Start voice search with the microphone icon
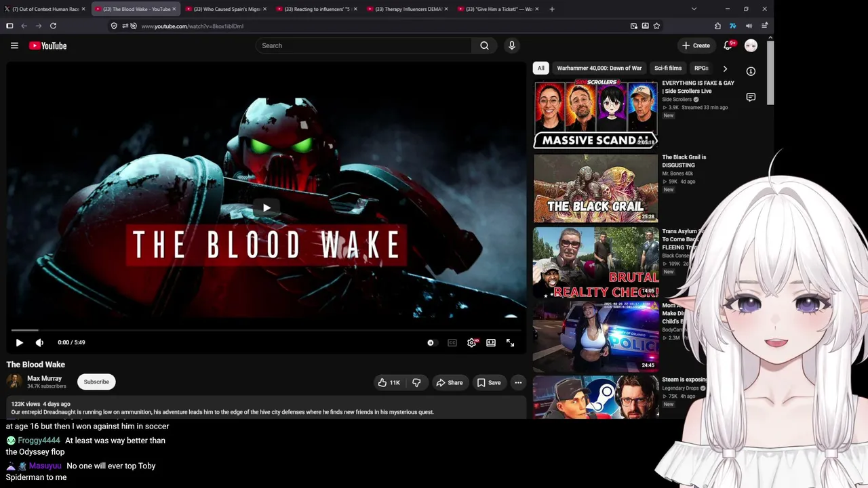Screen dimensions: 868x488 pos(512,45)
